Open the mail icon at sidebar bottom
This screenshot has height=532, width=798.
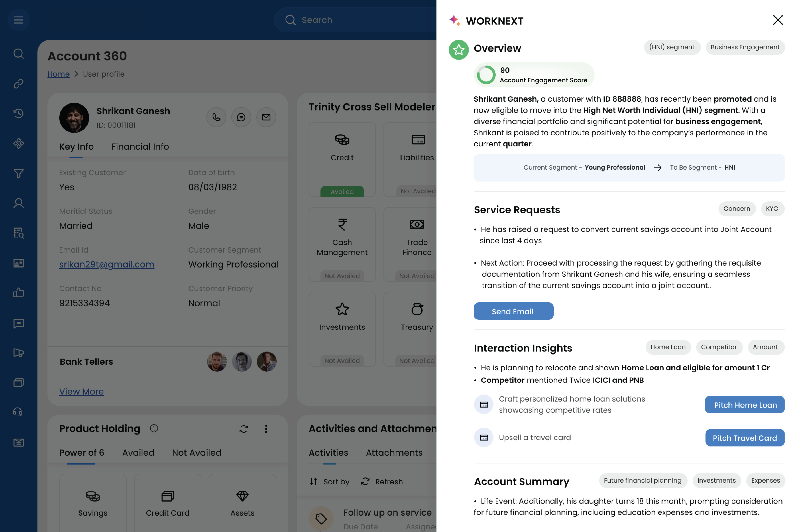[19, 442]
